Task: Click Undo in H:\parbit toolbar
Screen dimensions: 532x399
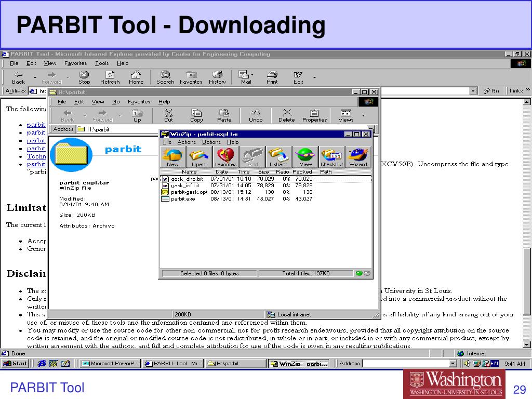Action: 256,115
